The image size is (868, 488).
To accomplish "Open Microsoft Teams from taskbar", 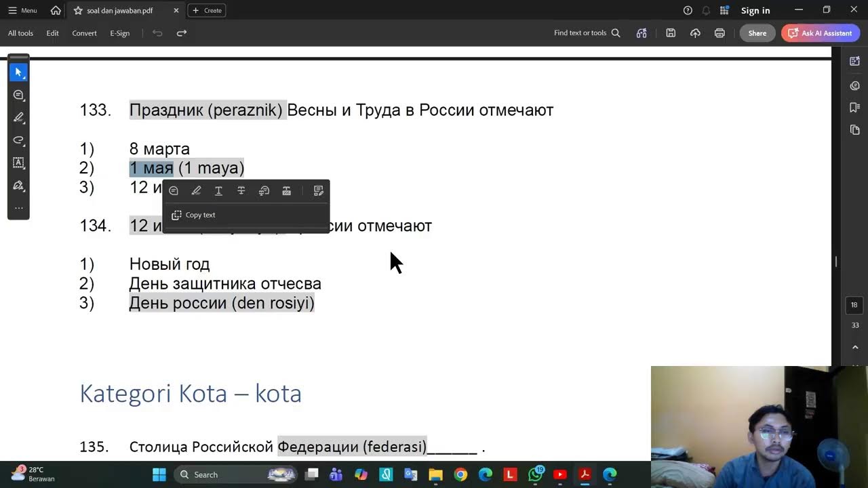I will (x=336, y=474).
